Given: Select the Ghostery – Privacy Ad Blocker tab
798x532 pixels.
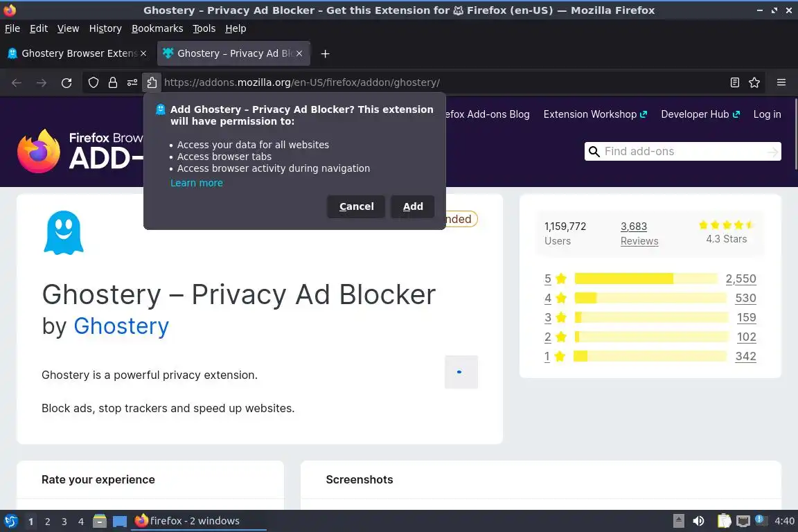Looking at the screenshot, I should click(233, 53).
